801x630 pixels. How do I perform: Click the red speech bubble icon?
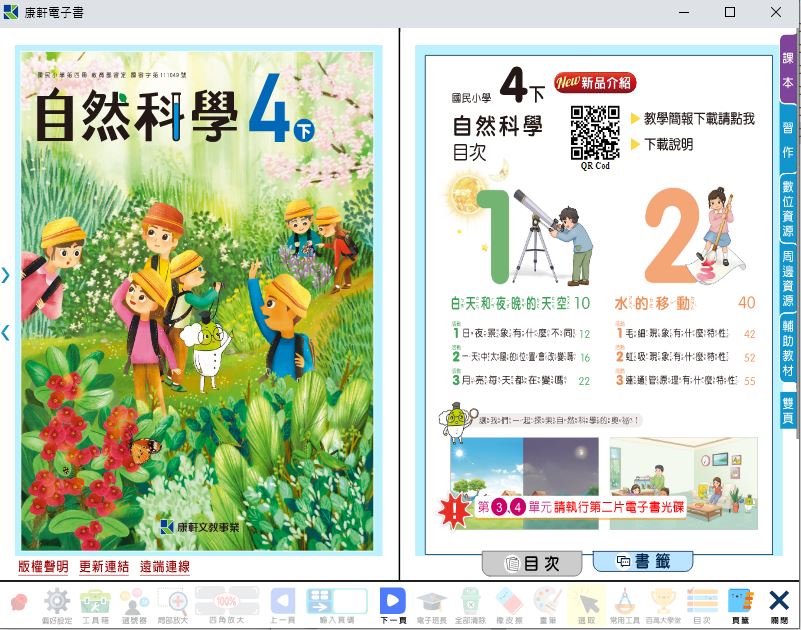[x=19, y=603]
